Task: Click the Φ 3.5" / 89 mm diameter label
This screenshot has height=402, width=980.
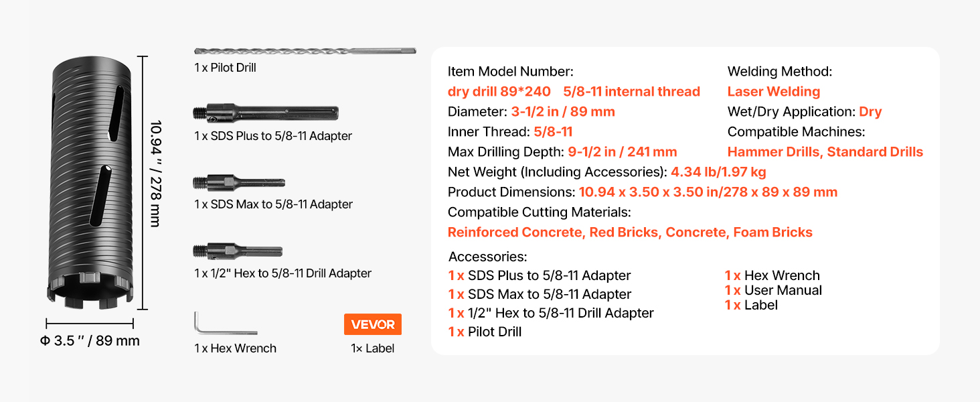Action: (x=90, y=341)
